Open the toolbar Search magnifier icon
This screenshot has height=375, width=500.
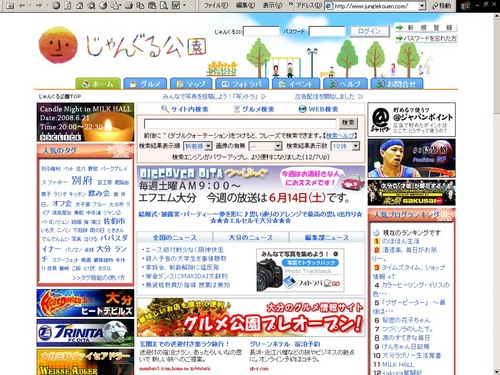(91, 6)
